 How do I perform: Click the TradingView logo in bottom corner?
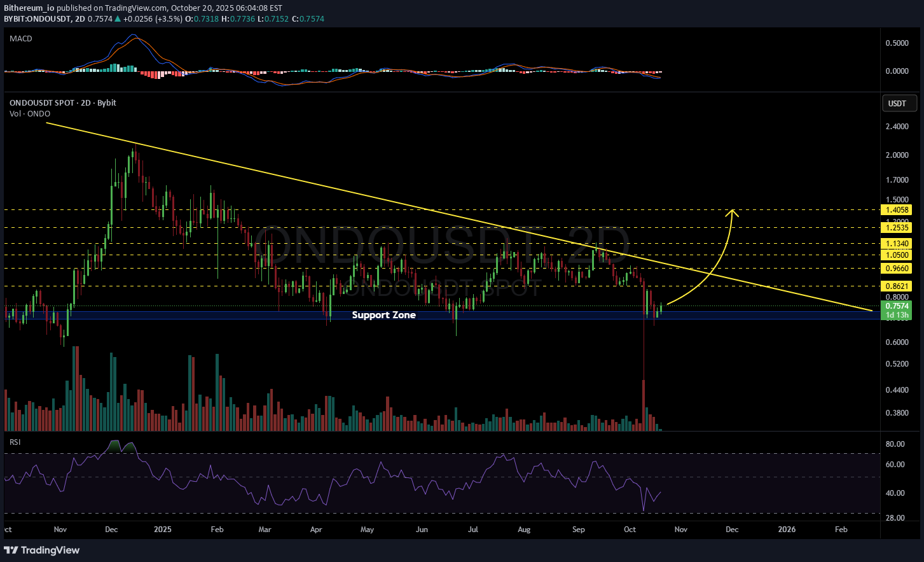point(42,550)
